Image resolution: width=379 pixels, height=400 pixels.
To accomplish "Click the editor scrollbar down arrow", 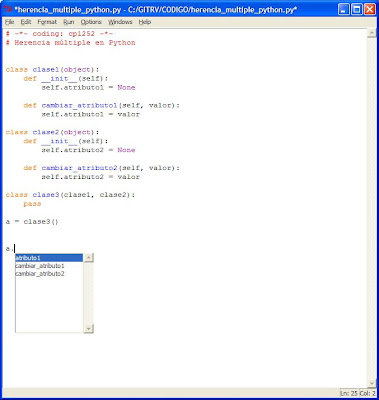I will click(x=372, y=383).
